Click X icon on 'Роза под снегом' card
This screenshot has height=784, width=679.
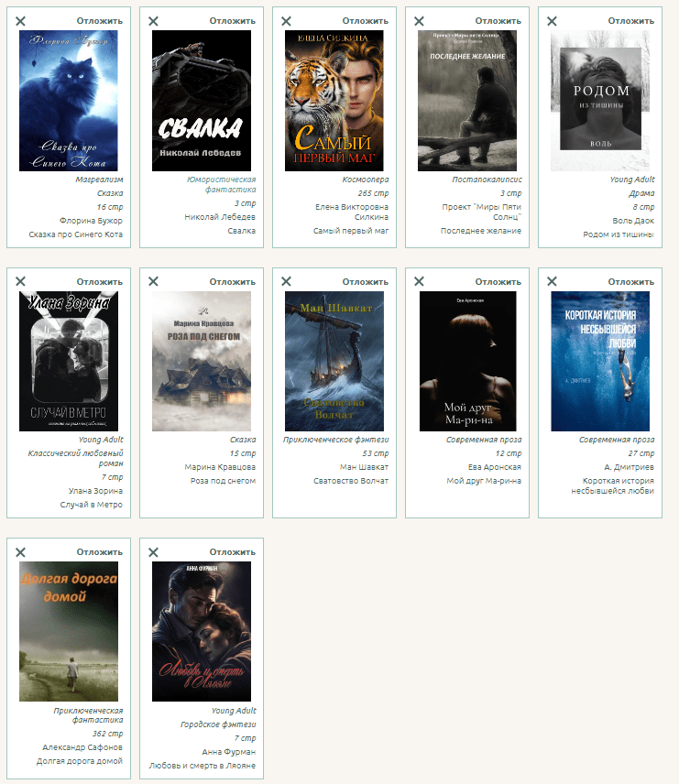[x=154, y=282]
